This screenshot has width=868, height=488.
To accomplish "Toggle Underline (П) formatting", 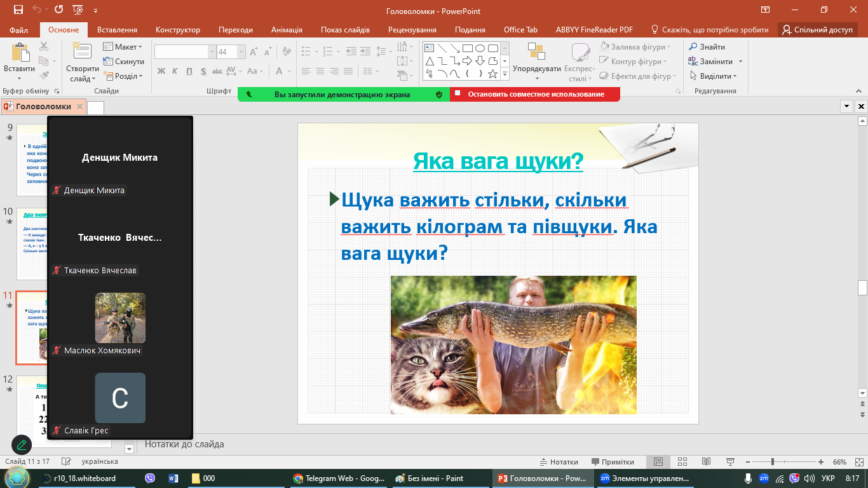I will pos(189,71).
